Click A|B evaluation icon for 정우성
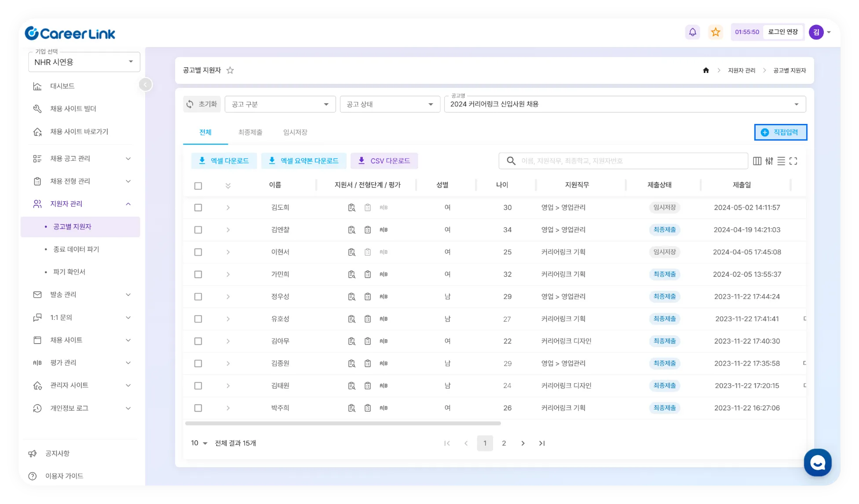Viewport: 859px width, 504px height. tap(384, 297)
